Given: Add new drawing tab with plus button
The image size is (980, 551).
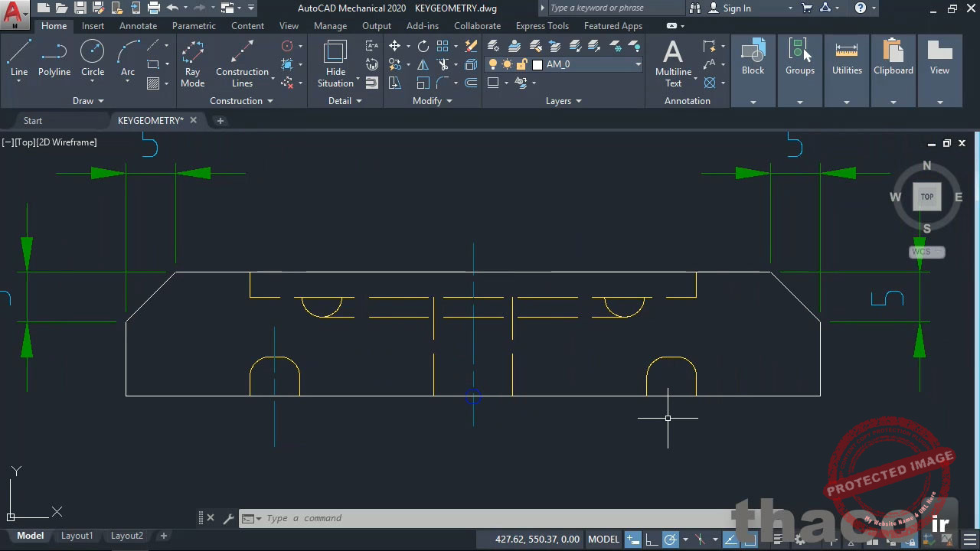Looking at the screenshot, I should 220,121.
